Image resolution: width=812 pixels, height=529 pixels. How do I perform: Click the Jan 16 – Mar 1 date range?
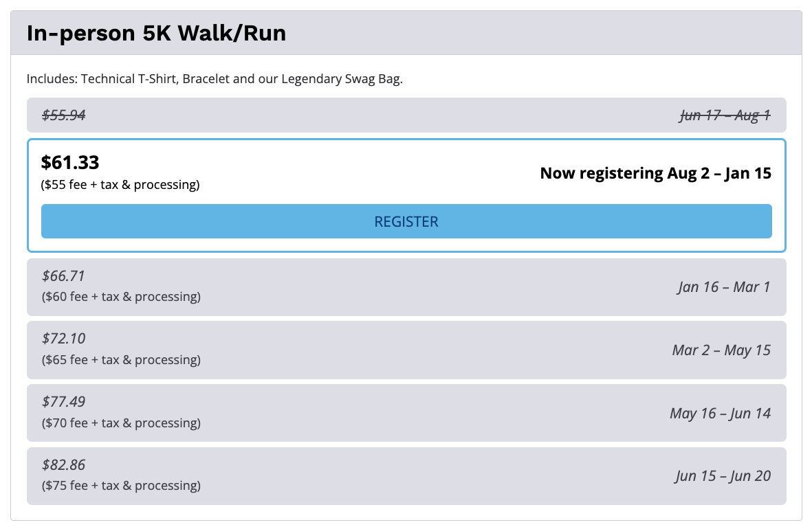tap(723, 287)
